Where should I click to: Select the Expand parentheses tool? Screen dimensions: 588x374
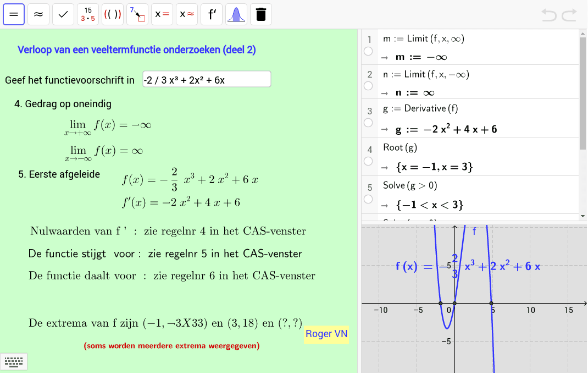113,15
